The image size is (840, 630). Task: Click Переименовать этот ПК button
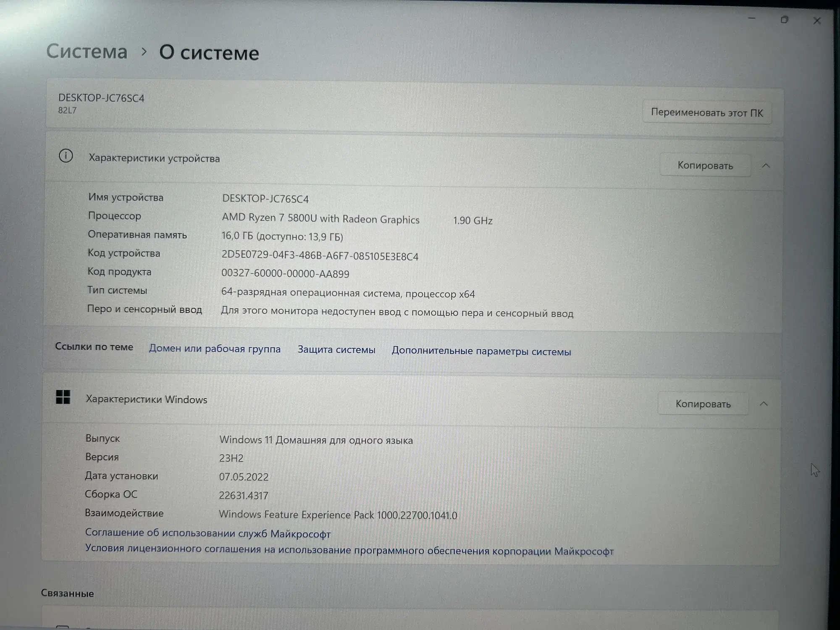point(707,113)
